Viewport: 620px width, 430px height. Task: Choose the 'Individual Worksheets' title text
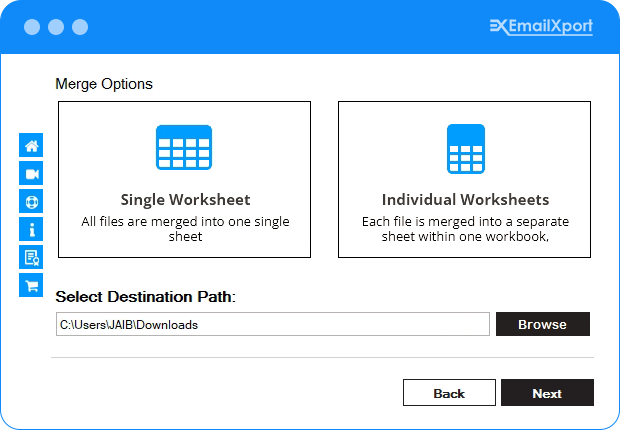(x=465, y=199)
